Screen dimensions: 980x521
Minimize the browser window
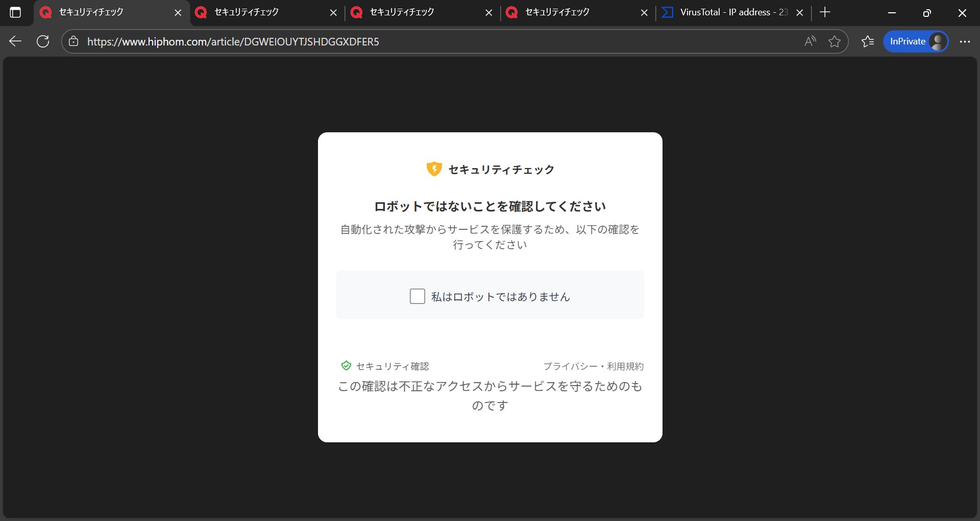pyautogui.click(x=892, y=12)
